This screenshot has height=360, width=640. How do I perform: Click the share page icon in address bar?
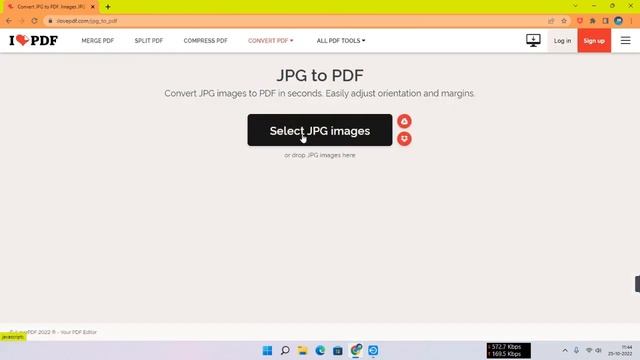tap(551, 21)
